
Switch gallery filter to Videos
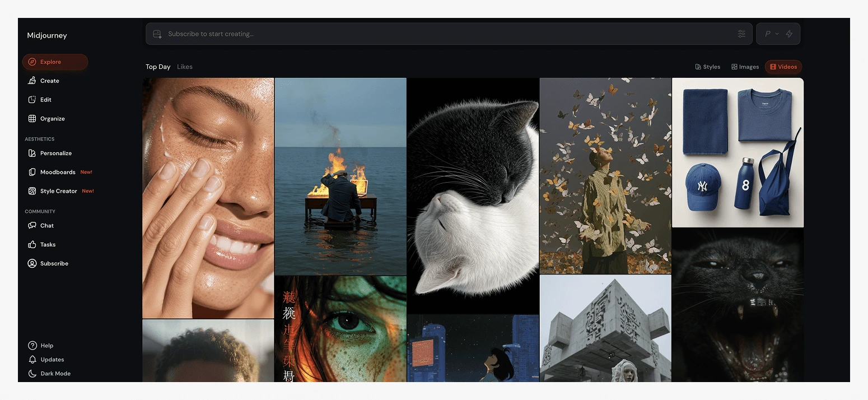(x=783, y=67)
